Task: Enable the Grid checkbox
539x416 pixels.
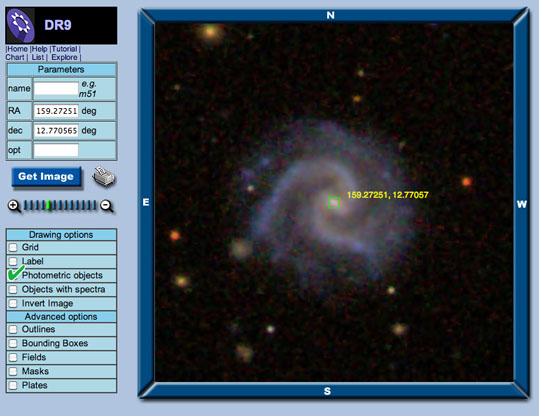Action: (13, 247)
